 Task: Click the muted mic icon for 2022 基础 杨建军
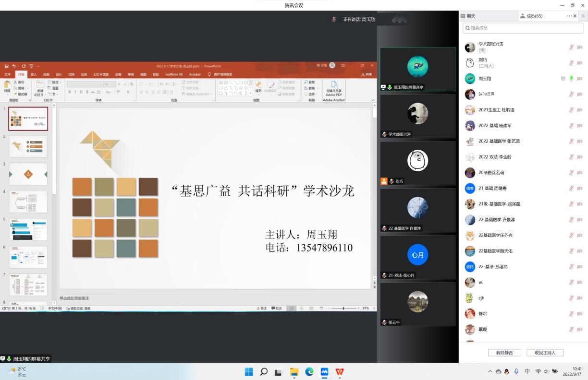571,126
